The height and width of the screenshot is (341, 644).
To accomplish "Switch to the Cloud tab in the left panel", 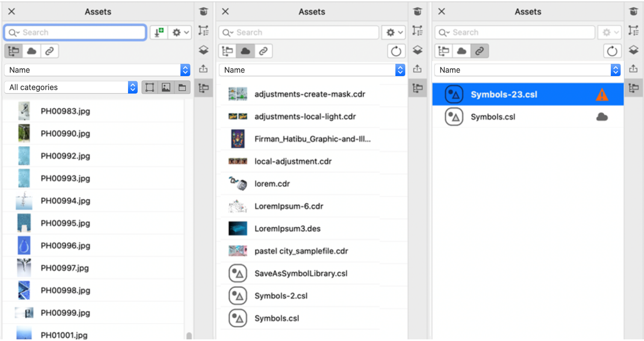I will click(31, 51).
